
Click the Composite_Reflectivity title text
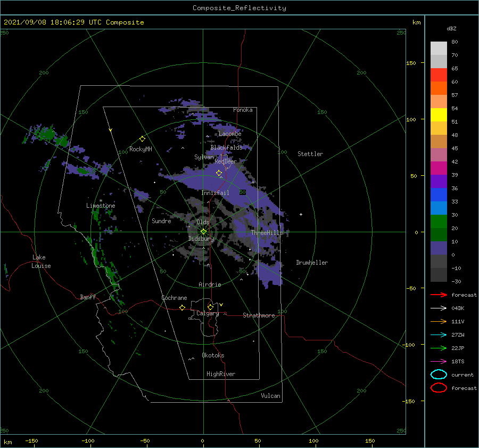(x=240, y=8)
